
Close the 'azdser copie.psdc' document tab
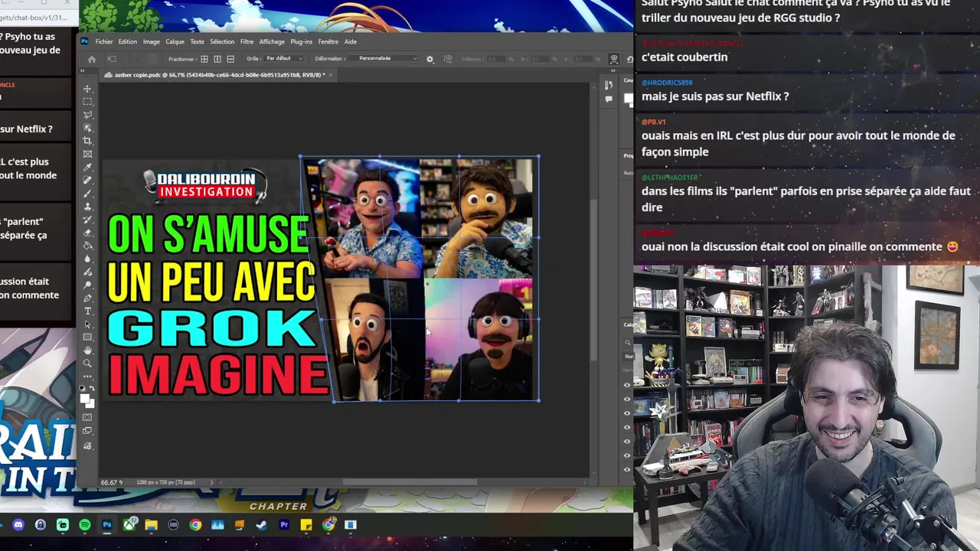(331, 75)
